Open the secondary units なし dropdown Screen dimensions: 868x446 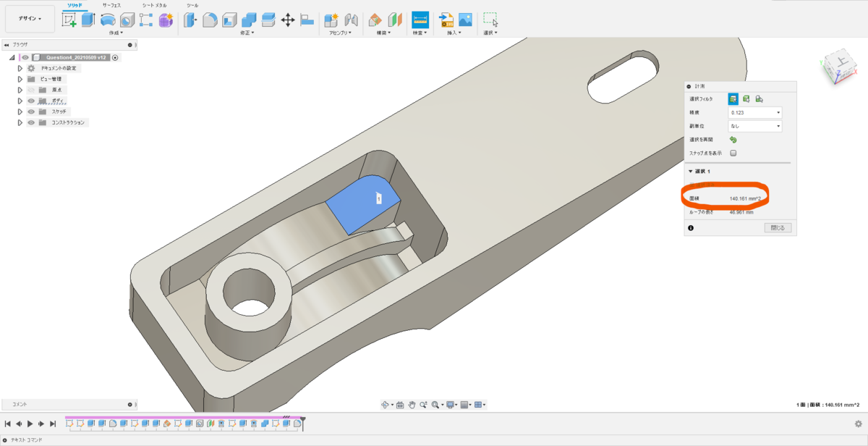coord(755,126)
